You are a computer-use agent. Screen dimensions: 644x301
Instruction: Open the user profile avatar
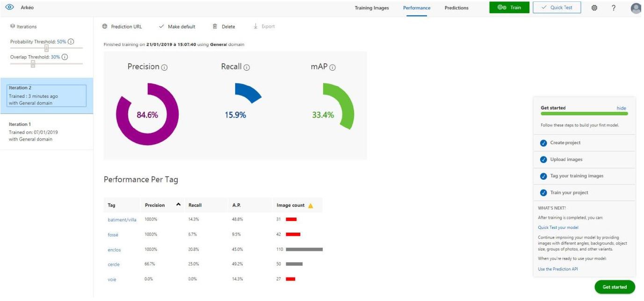coord(636,8)
